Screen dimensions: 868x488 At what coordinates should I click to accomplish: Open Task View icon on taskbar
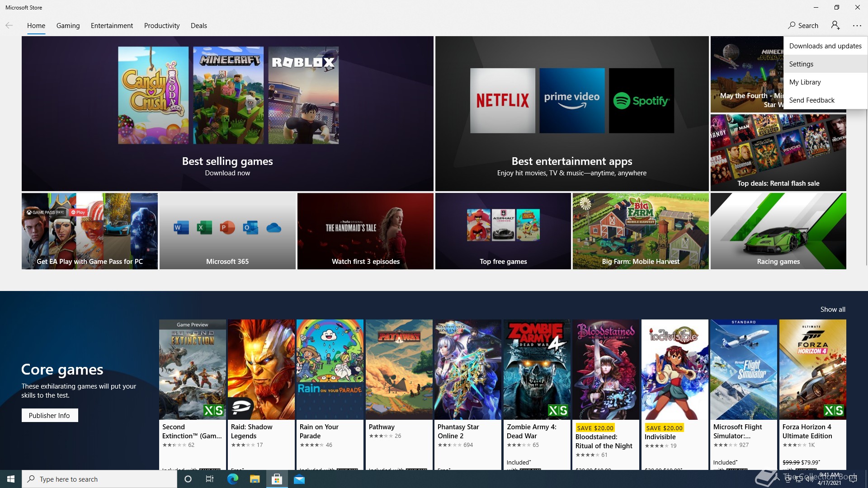coord(210,479)
